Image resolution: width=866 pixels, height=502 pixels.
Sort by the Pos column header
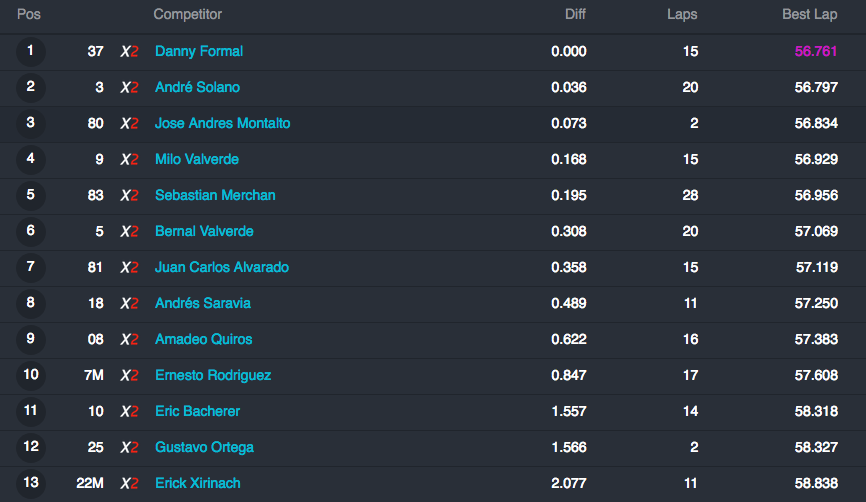coord(29,14)
